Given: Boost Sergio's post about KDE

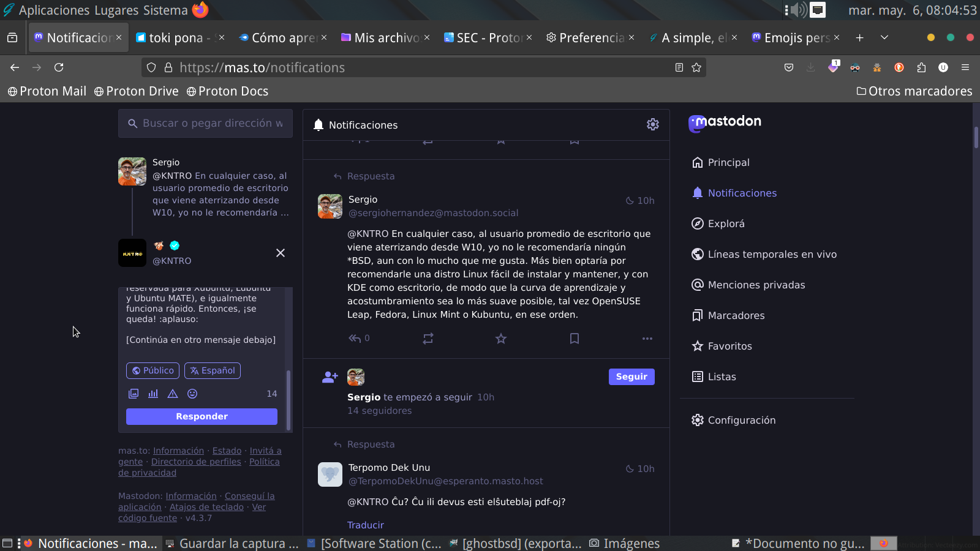Looking at the screenshot, I should coord(428,339).
